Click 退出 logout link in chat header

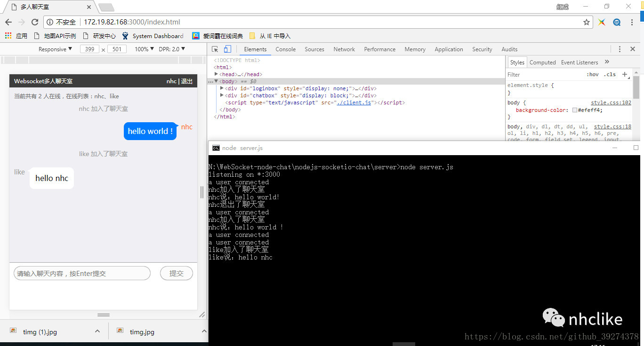[187, 81]
